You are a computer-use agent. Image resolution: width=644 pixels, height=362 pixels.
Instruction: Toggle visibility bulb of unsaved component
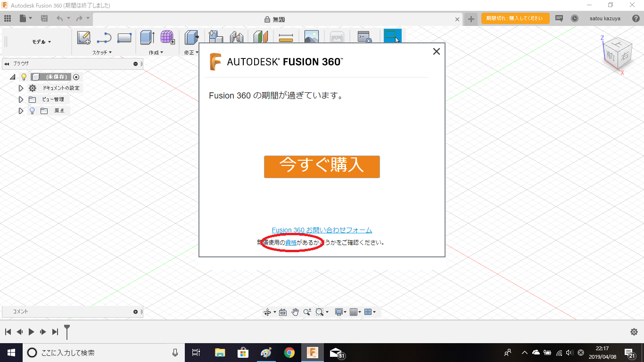point(24,77)
